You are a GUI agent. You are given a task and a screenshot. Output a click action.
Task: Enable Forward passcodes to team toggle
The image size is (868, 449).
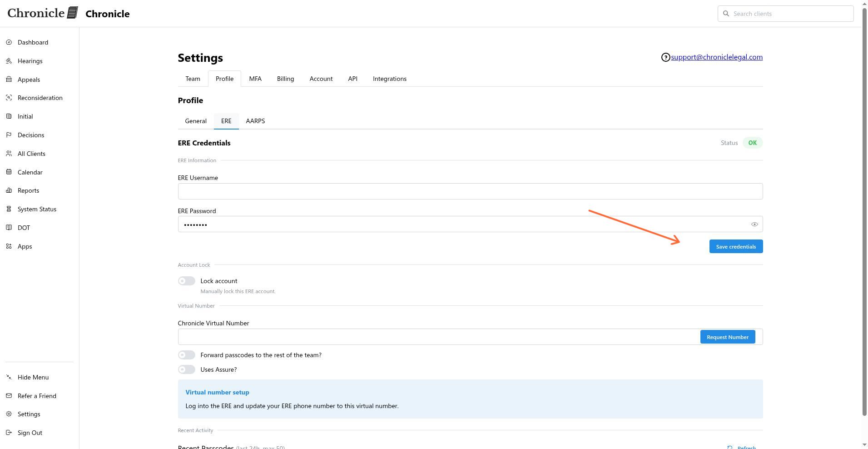click(x=186, y=355)
